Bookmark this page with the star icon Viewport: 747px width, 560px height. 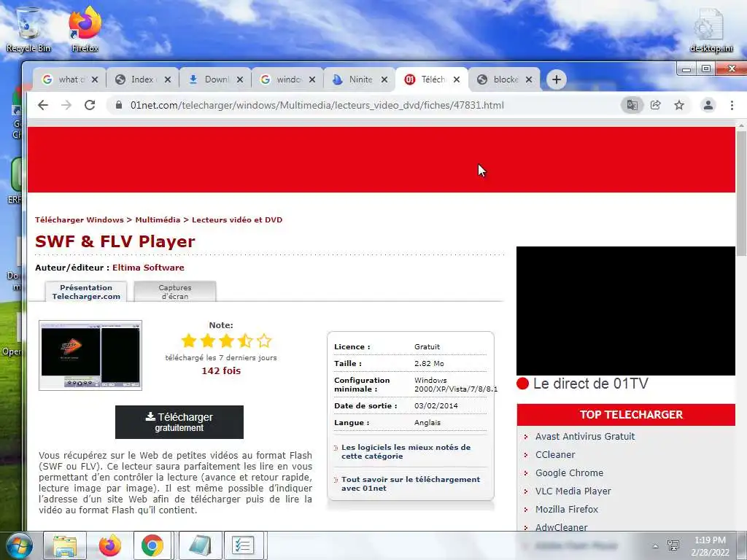click(x=679, y=105)
